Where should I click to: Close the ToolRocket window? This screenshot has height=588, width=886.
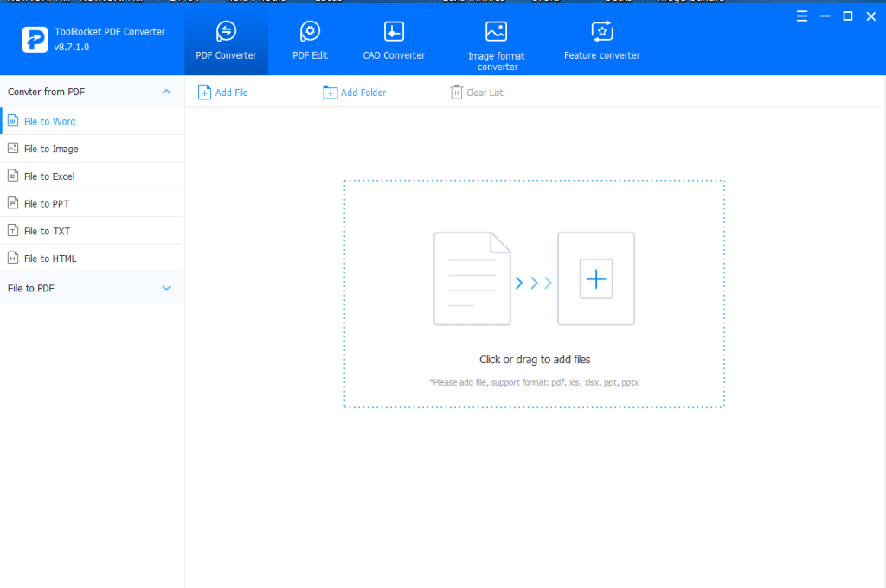tap(870, 16)
